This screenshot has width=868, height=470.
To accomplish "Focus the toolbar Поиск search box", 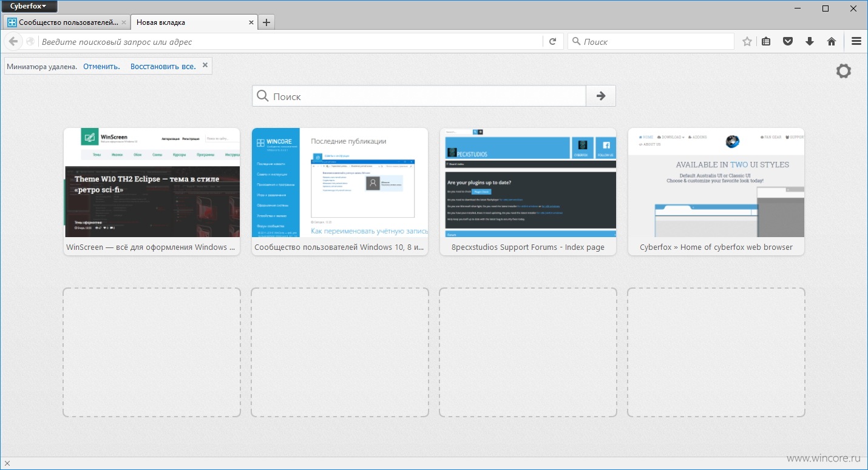I will [x=651, y=42].
